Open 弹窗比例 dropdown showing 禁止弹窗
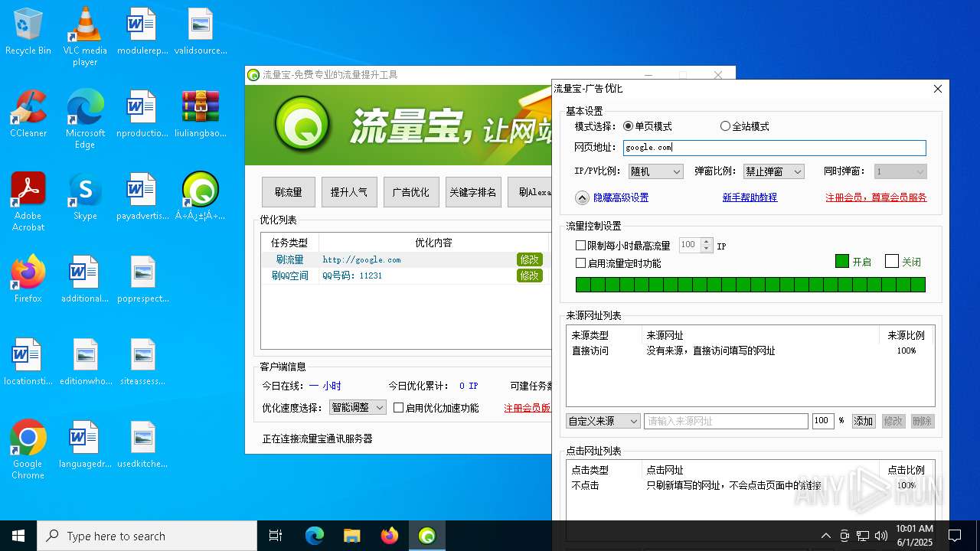980x551 pixels. coord(774,172)
